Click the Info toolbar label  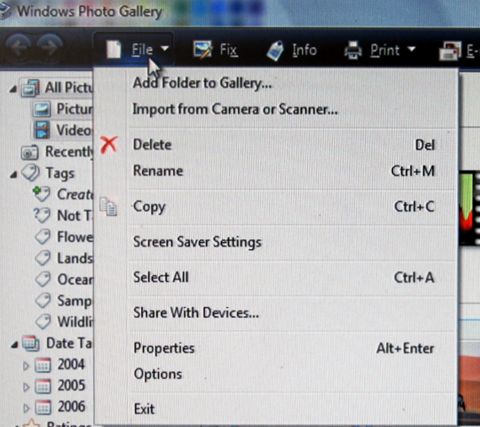[304, 50]
